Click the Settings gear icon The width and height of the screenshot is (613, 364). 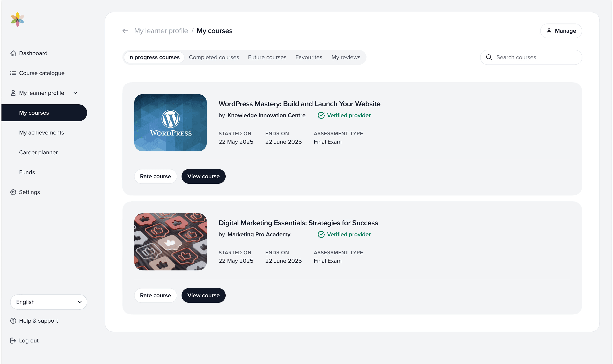13,192
